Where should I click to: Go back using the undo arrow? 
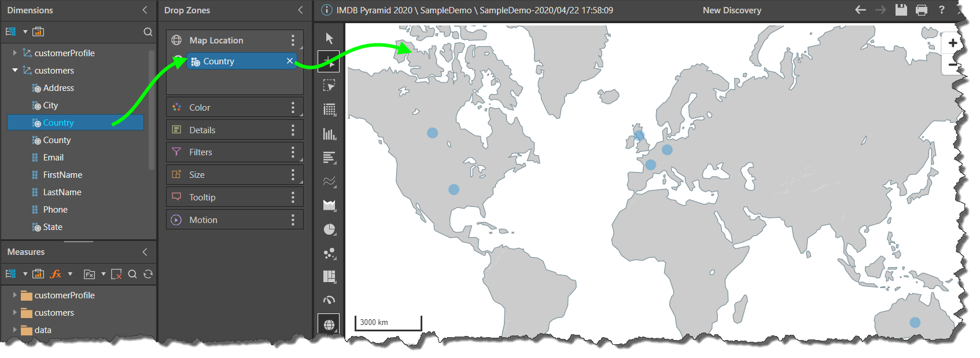point(860,10)
